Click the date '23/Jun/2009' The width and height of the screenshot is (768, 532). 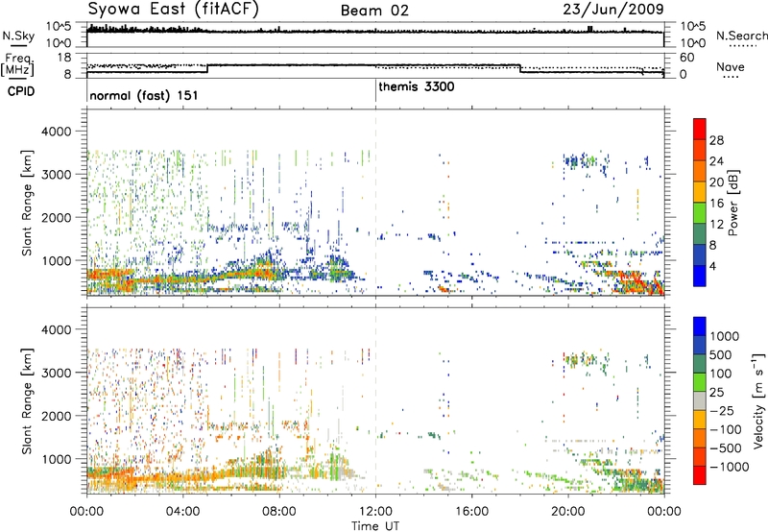(x=613, y=9)
